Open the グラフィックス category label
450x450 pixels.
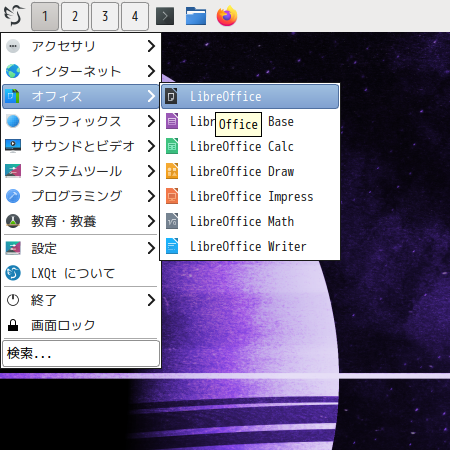(76, 121)
